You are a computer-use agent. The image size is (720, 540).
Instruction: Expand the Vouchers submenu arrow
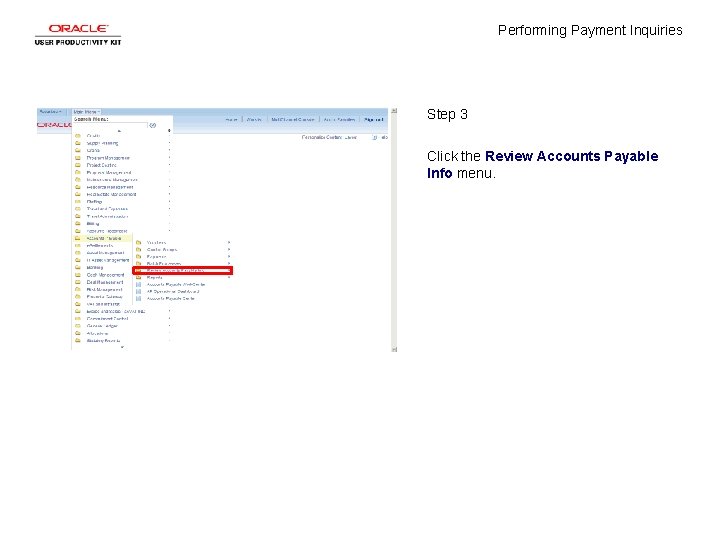[229, 242]
